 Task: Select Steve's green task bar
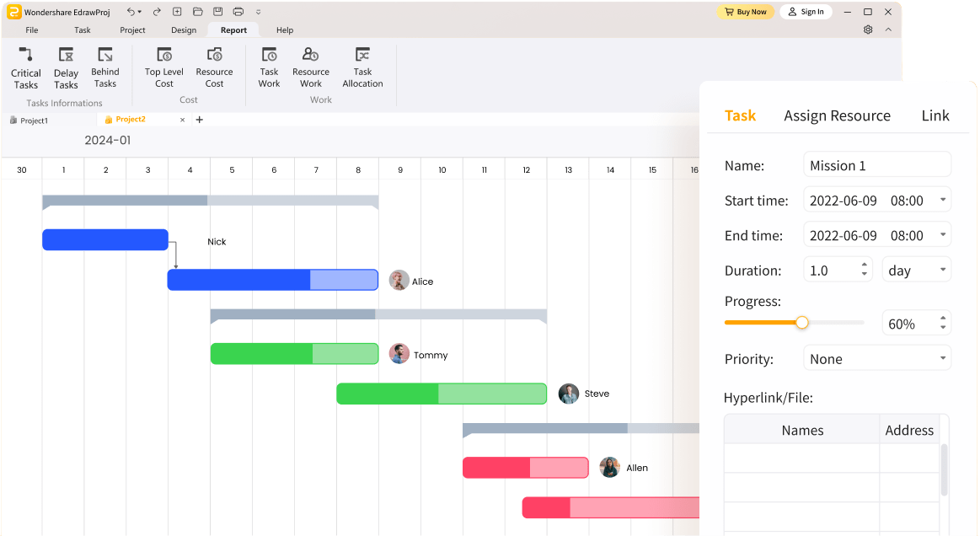tap(442, 394)
